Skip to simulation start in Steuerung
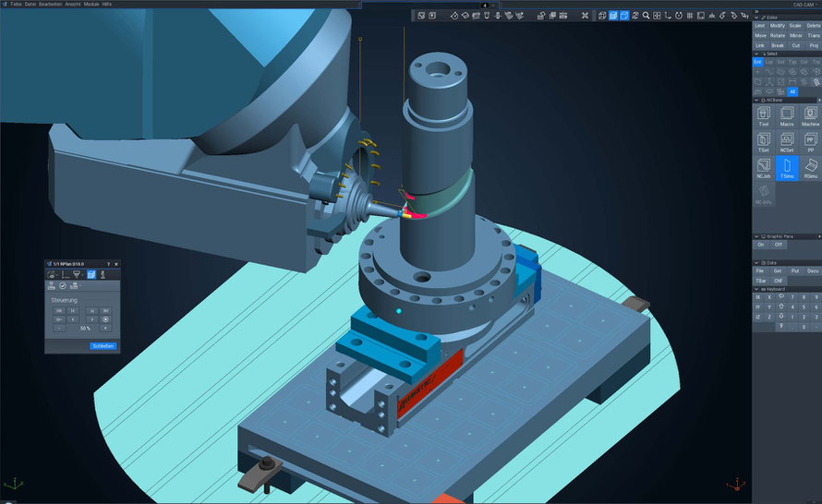Image resolution: width=822 pixels, height=504 pixels. click(x=59, y=311)
